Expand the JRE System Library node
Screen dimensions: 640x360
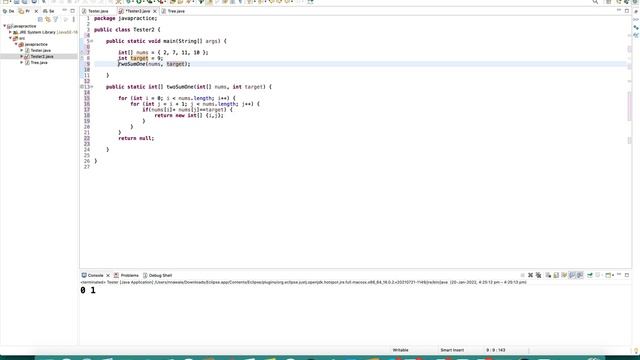(x=10, y=32)
